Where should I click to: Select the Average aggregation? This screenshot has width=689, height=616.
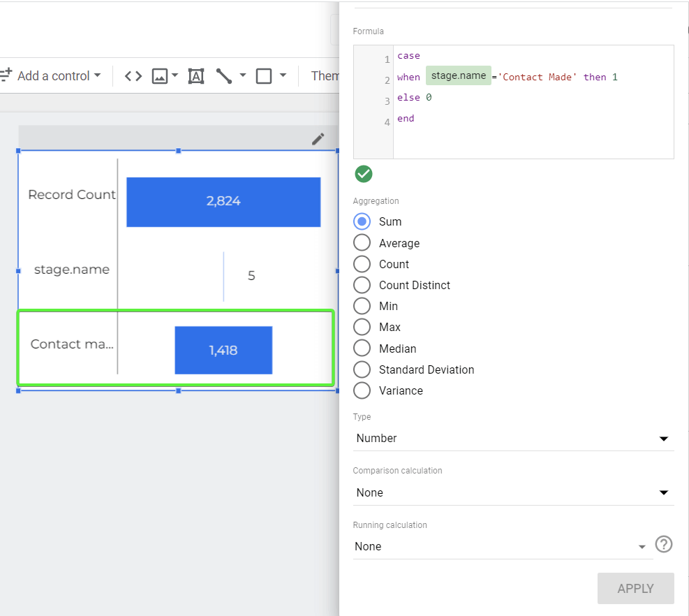tap(362, 243)
